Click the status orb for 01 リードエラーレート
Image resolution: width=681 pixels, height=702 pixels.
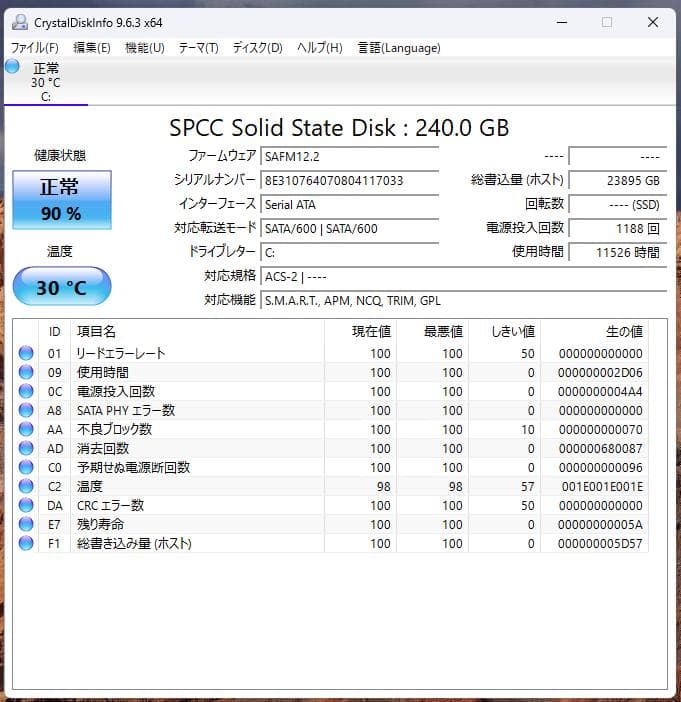click(26, 353)
